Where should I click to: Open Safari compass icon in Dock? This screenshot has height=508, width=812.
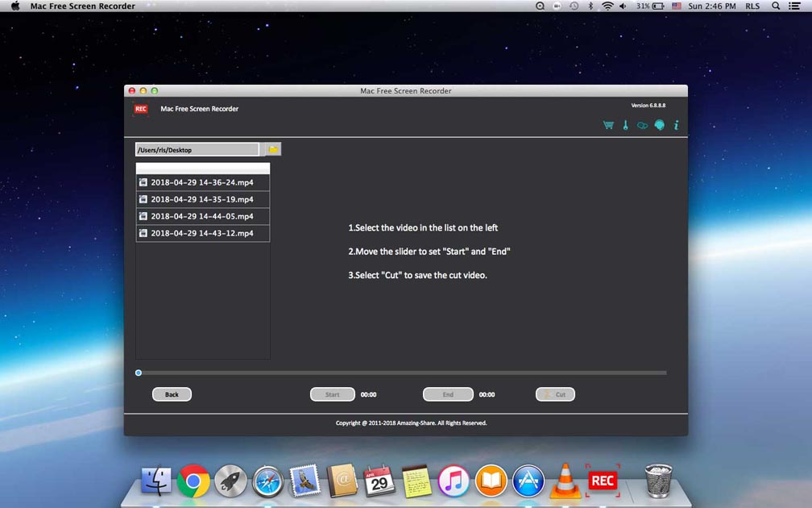point(267,481)
